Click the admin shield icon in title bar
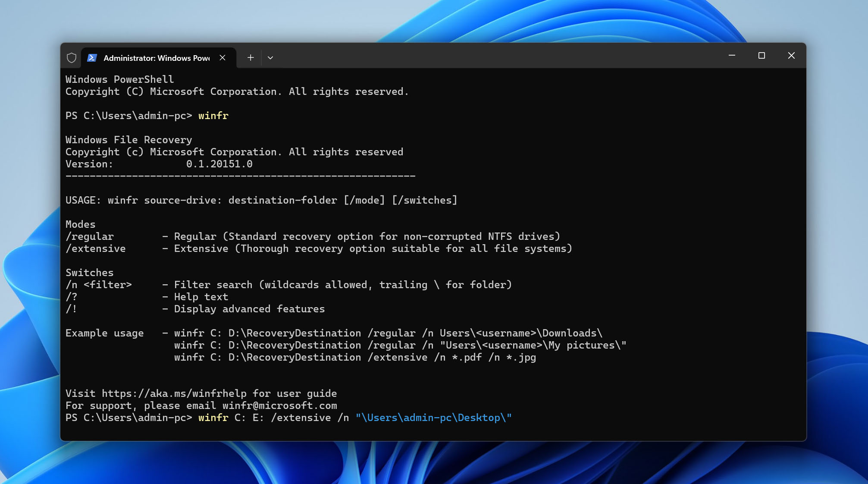Viewport: 868px width, 484px height. tap(72, 58)
